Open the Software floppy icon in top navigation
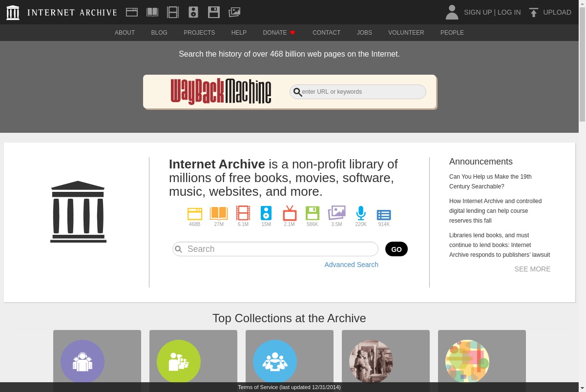The height and width of the screenshot is (392, 586). pos(214,12)
